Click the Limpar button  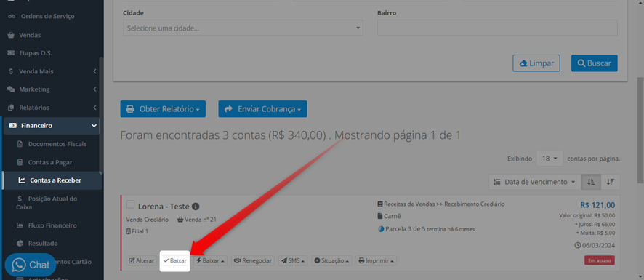tap(536, 63)
